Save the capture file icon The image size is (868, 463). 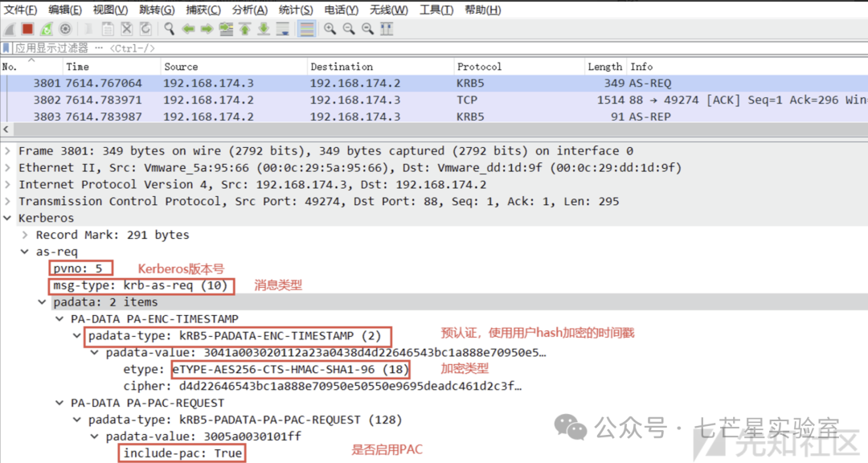pyautogui.click(x=108, y=29)
